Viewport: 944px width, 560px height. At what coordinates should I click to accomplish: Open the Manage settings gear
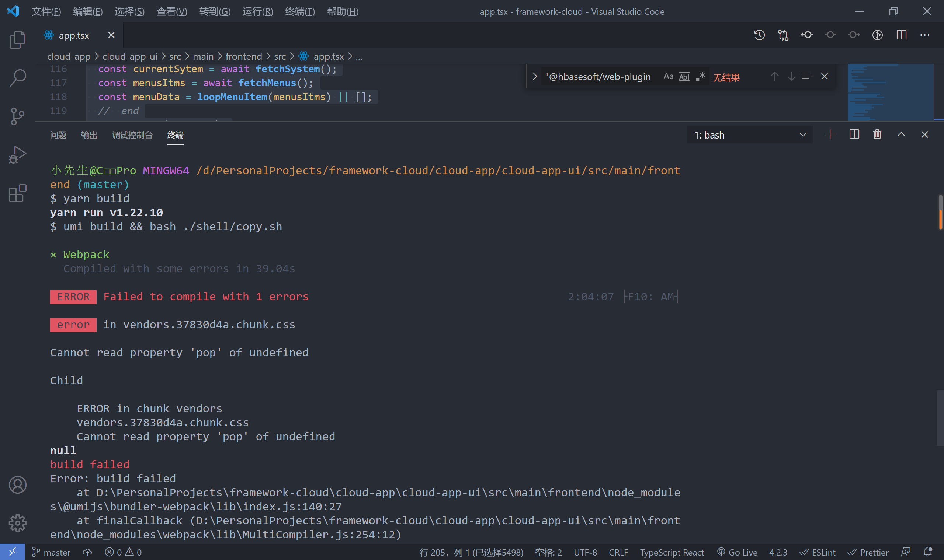[17, 524]
